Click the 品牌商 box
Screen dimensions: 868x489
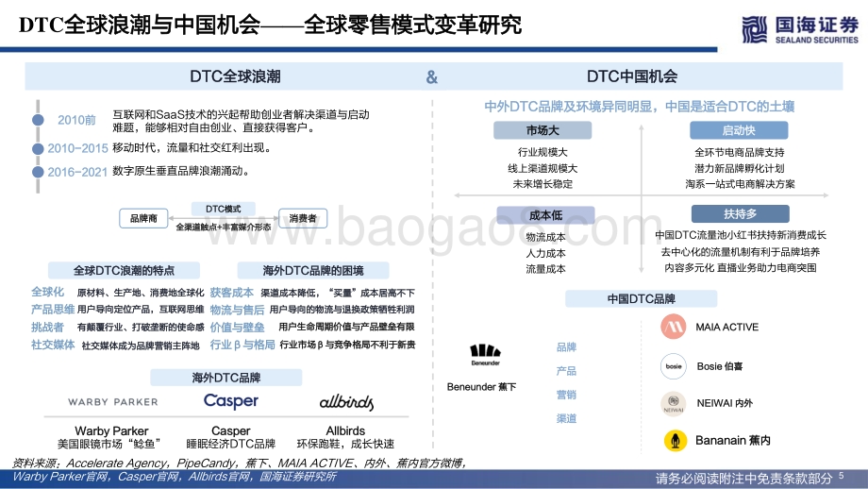143,218
